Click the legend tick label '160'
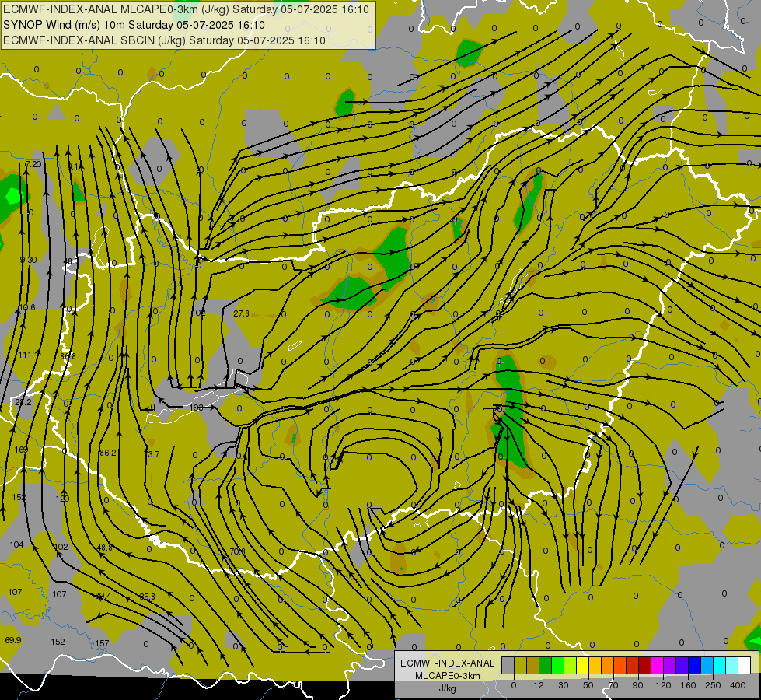 click(688, 685)
